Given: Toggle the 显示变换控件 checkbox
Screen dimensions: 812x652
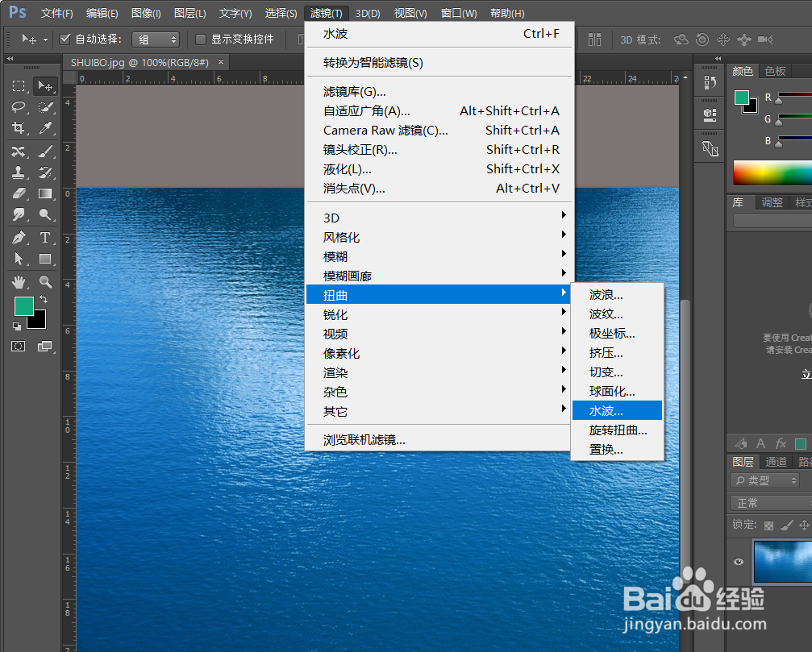Looking at the screenshot, I should coord(201,39).
